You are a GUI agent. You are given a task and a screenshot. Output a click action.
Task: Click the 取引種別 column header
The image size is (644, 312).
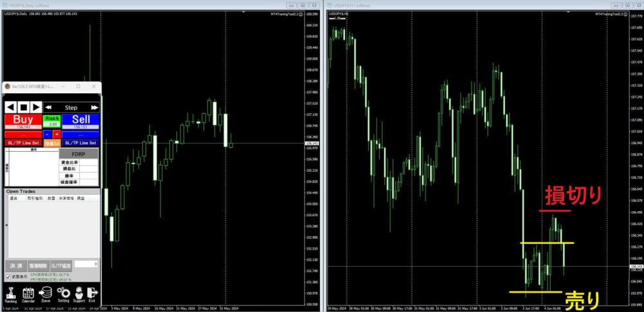(35, 198)
